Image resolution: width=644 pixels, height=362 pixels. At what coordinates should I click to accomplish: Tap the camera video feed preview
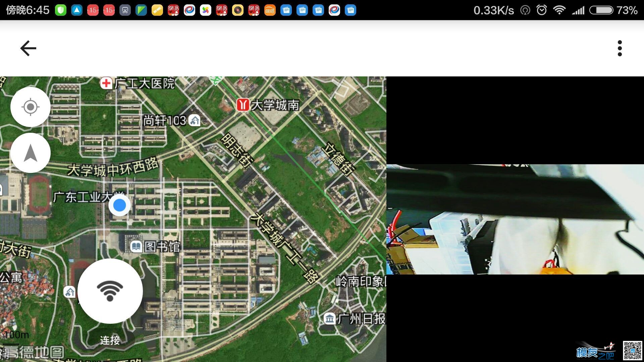tap(515, 219)
